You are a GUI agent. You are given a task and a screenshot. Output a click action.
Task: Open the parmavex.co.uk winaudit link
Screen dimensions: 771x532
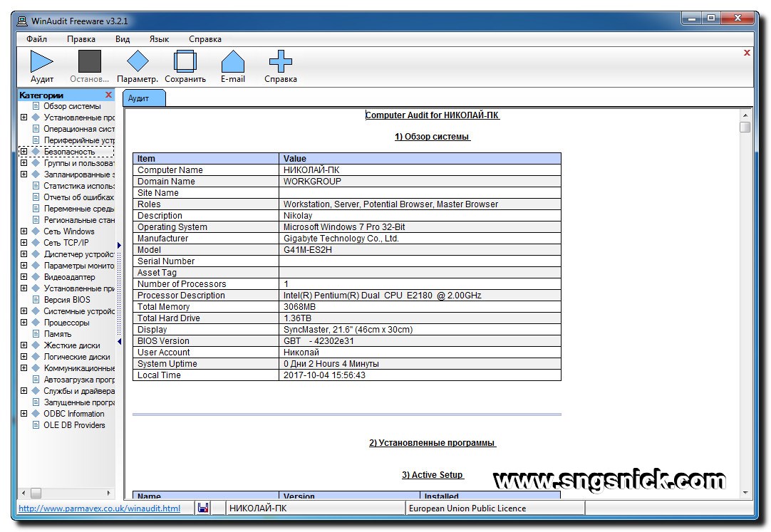[x=99, y=508]
